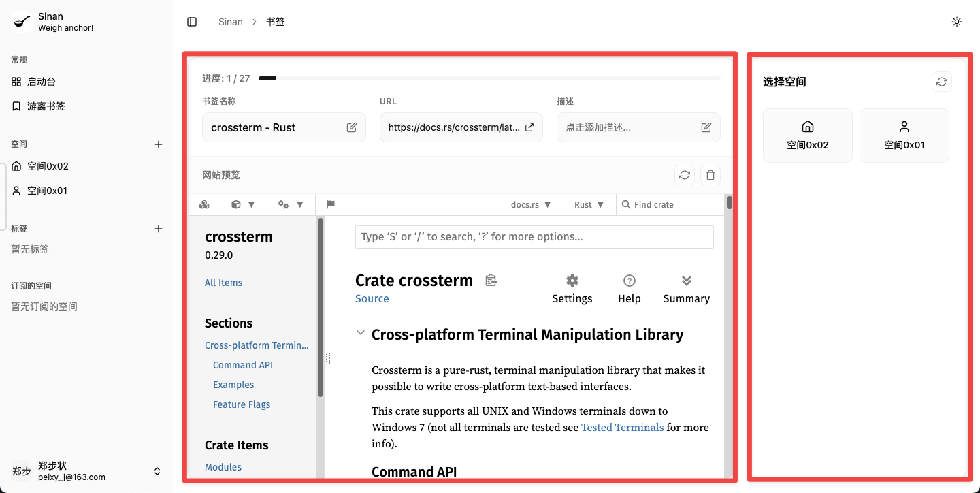This screenshot has height=493, width=980.
Task: Click the feature flag icon
Action: click(x=331, y=204)
